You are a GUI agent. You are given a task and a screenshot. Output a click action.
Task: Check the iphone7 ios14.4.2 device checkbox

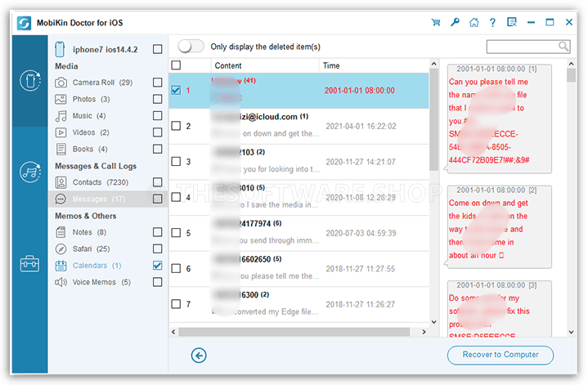[158, 49]
